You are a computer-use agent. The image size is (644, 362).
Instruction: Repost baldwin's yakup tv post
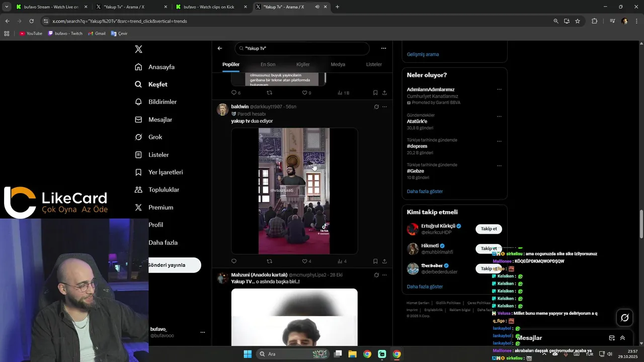pyautogui.click(x=269, y=261)
